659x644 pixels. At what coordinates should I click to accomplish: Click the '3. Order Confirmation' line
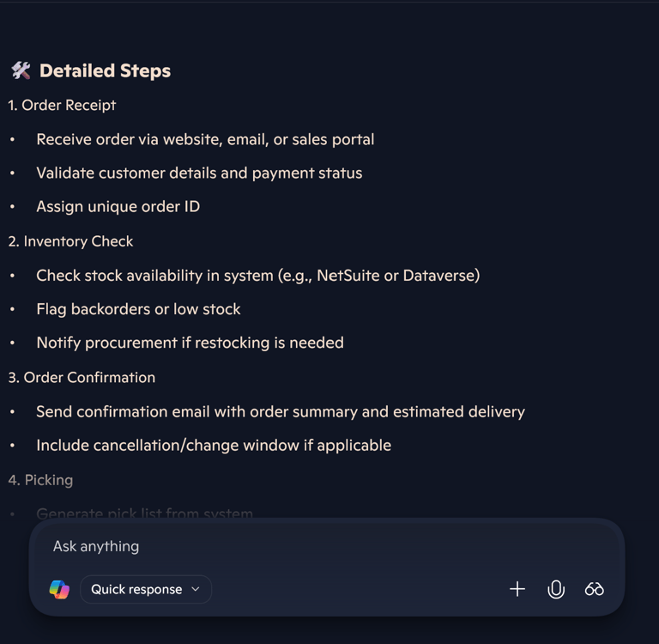click(82, 378)
